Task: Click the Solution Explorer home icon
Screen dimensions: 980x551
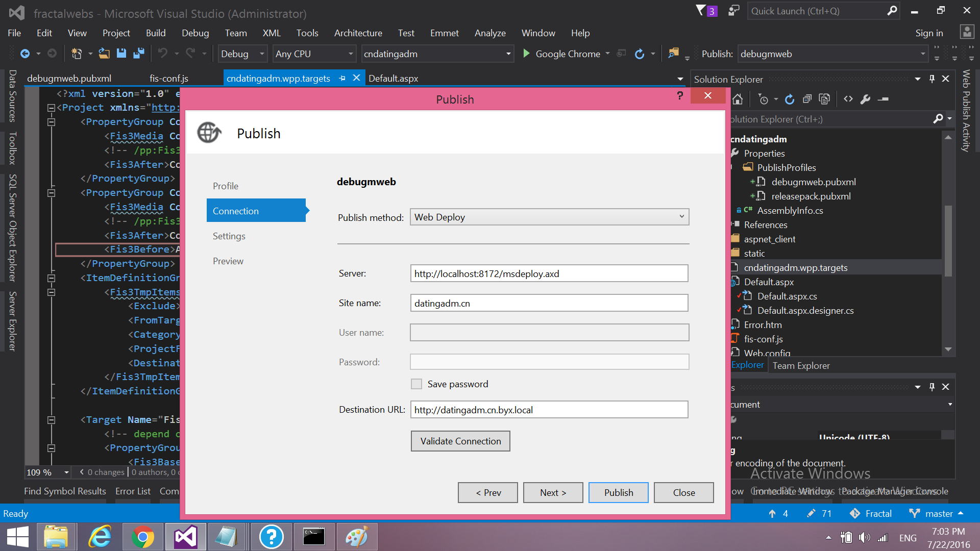Action: [738, 99]
